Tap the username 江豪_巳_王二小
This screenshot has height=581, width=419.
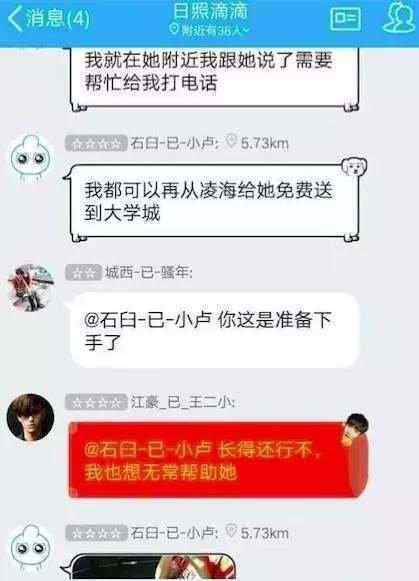(x=182, y=402)
